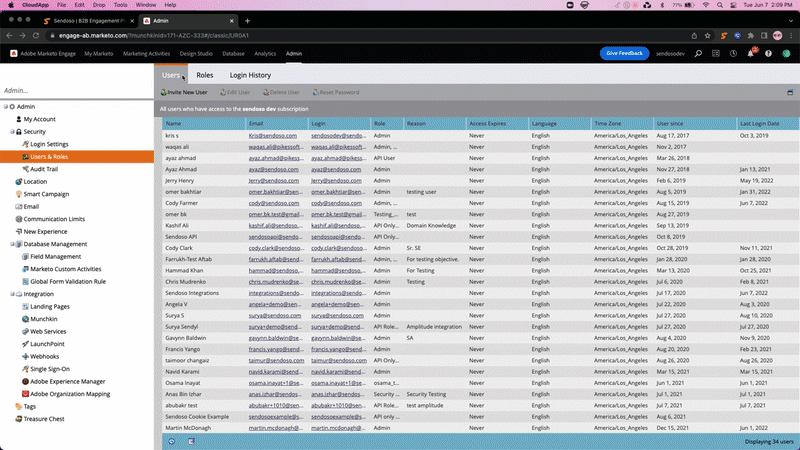Switch to the Roles tab
Screen dimensions: 800x450
tap(205, 75)
